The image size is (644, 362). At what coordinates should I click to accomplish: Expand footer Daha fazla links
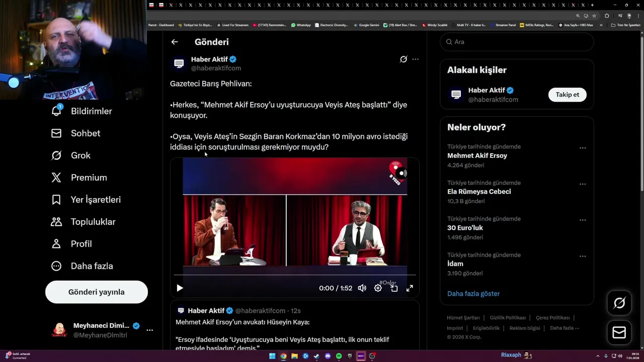coord(565,328)
